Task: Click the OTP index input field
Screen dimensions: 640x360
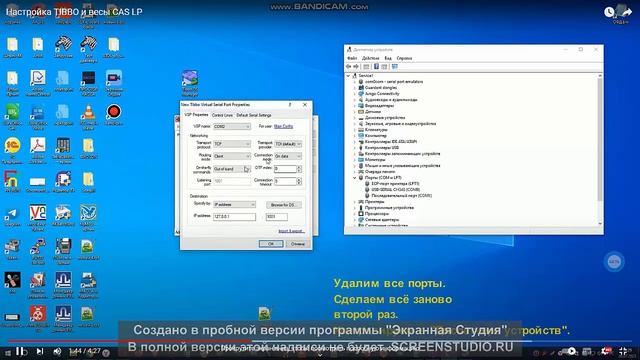Action: pos(285,169)
